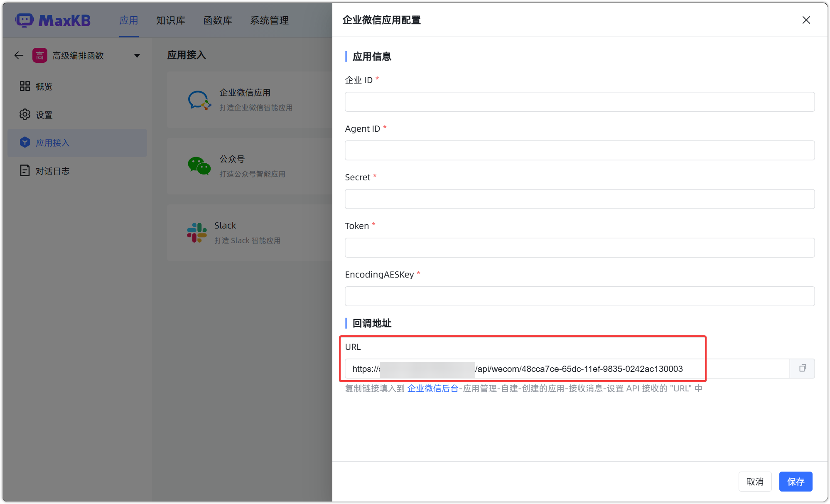Click the Token input field
Viewport: 830px width, 504px height.
[x=580, y=248]
